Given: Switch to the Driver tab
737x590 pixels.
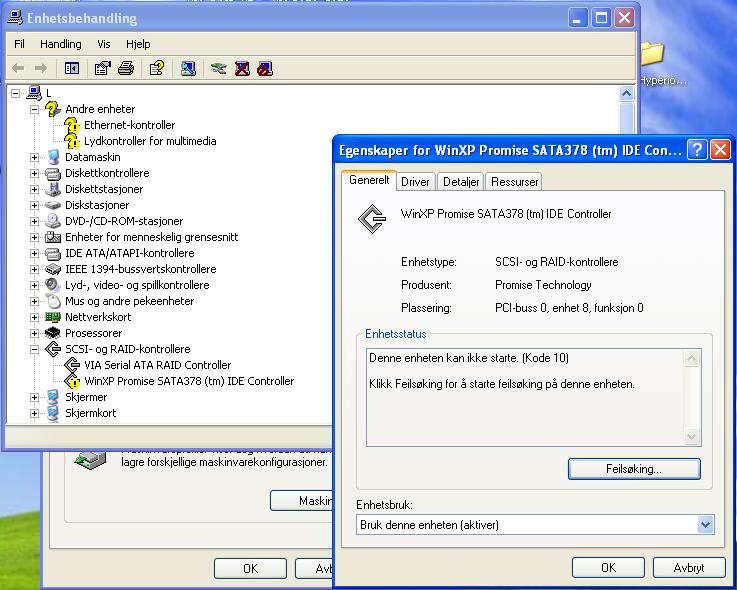Looking at the screenshot, I should click(416, 181).
